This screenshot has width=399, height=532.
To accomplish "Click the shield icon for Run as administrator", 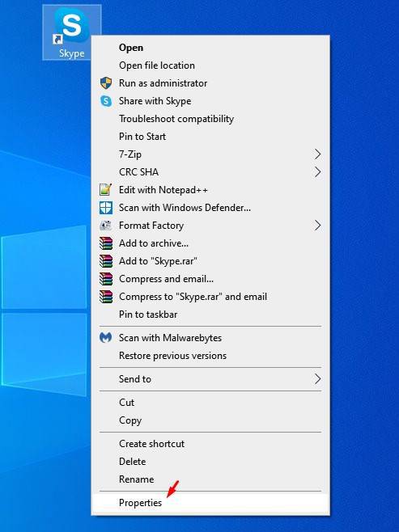I will tap(106, 83).
